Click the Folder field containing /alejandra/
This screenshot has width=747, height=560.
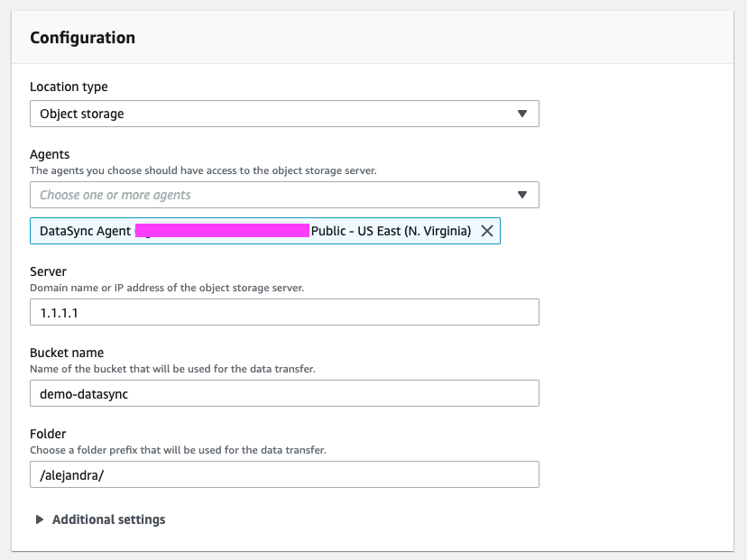click(x=284, y=474)
